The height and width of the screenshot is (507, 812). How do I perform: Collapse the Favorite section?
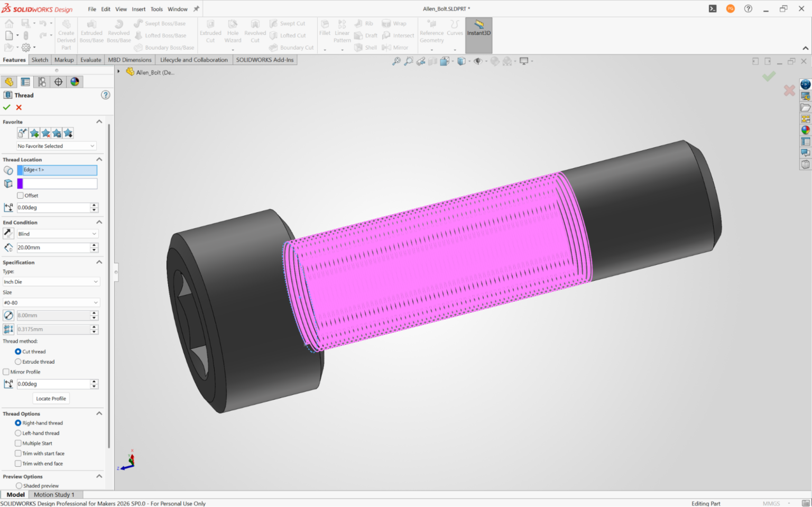pos(99,122)
